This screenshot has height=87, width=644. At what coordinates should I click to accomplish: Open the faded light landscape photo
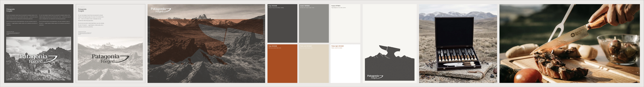coord(110,59)
